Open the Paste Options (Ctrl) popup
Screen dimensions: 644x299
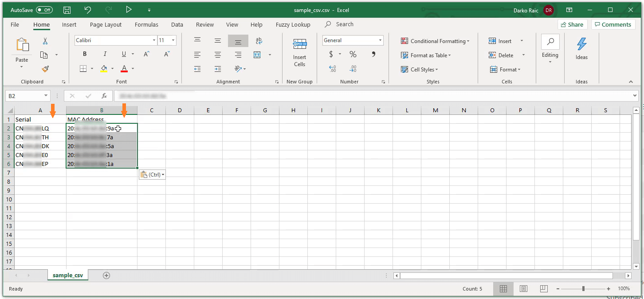click(152, 175)
